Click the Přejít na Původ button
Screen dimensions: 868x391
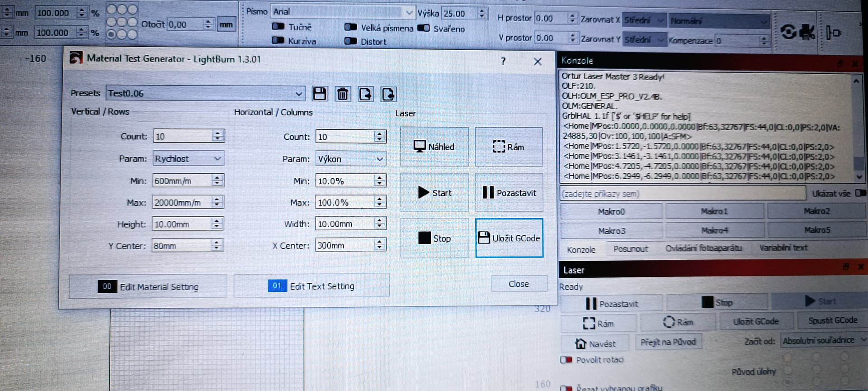(x=668, y=342)
